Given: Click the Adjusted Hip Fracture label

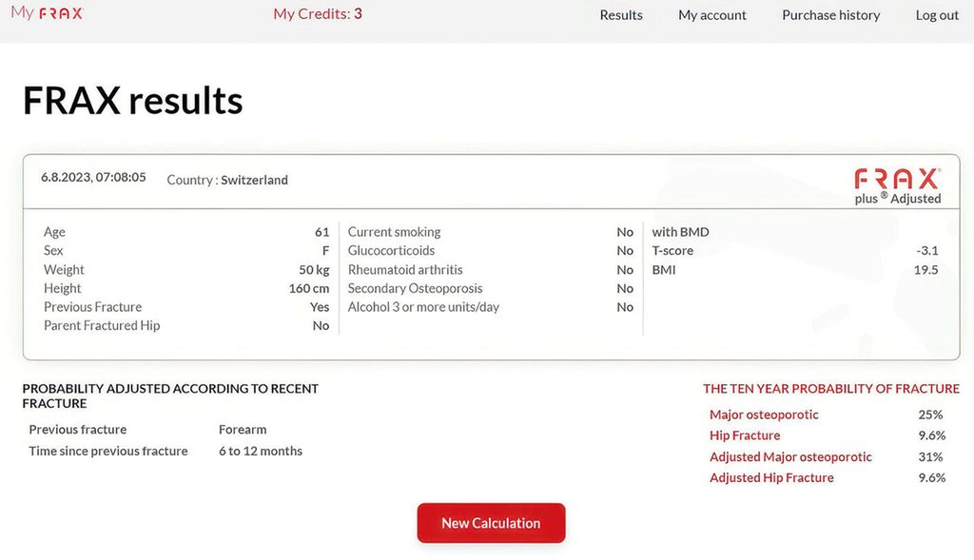Looking at the screenshot, I should [771, 478].
